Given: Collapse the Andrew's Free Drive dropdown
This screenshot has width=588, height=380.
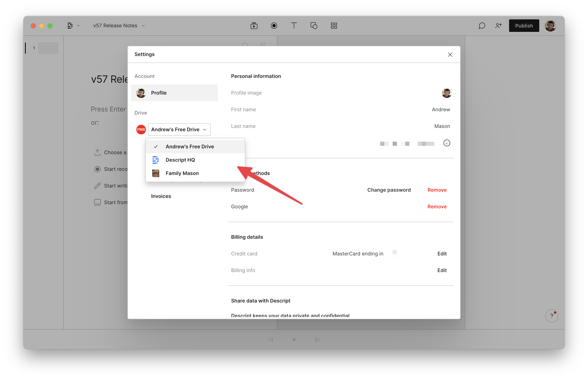Looking at the screenshot, I should 179,129.
